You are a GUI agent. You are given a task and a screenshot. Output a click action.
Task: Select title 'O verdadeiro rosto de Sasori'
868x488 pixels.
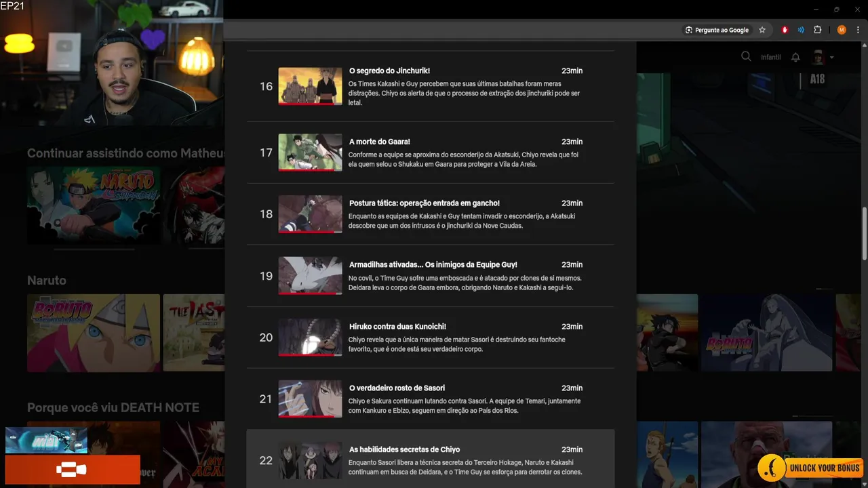397,388
